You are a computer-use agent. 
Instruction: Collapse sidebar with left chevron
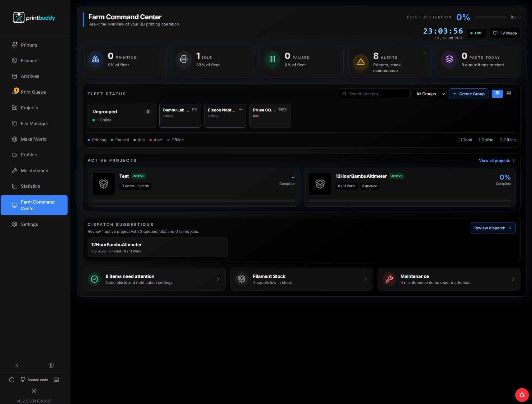[17, 365]
